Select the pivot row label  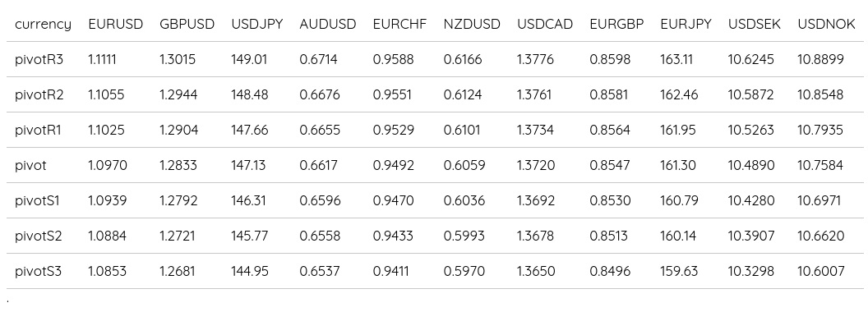pos(31,165)
